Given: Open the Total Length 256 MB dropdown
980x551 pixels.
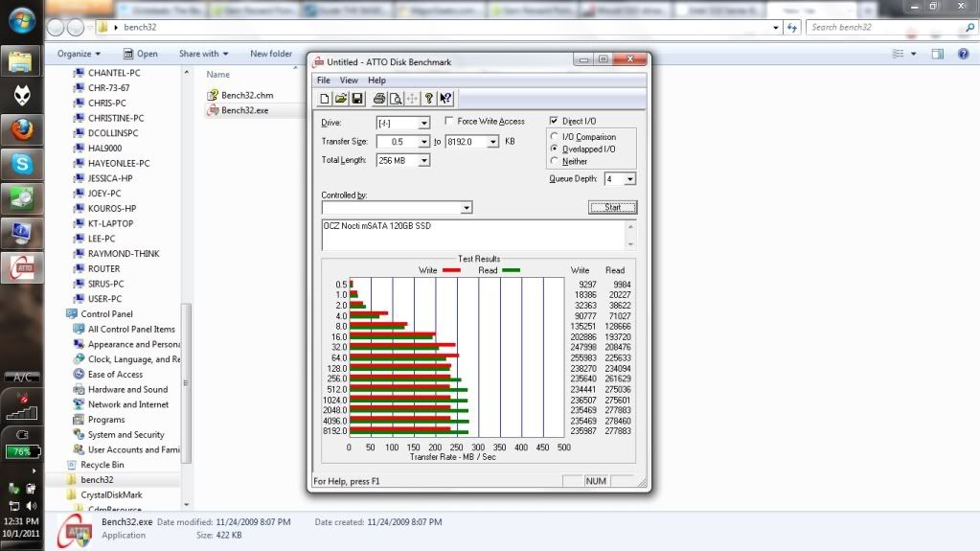Looking at the screenshot, I should coord(423,161).
